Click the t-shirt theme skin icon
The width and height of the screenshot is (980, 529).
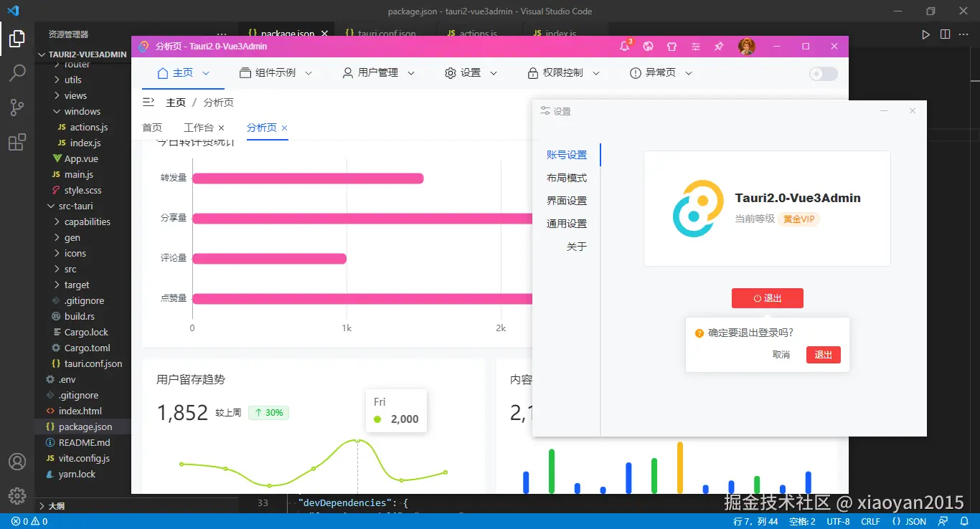click(x=672, y=46)
